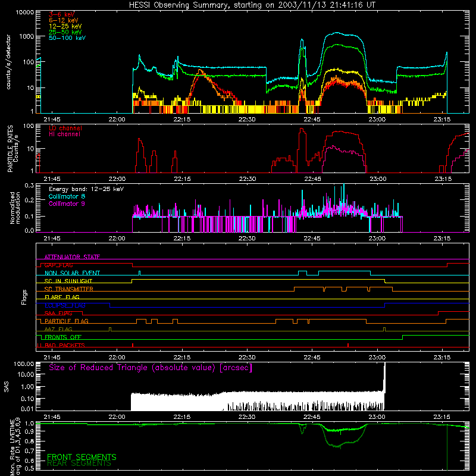Click the "0.01" tick on the SAS axis

[27, 409]
